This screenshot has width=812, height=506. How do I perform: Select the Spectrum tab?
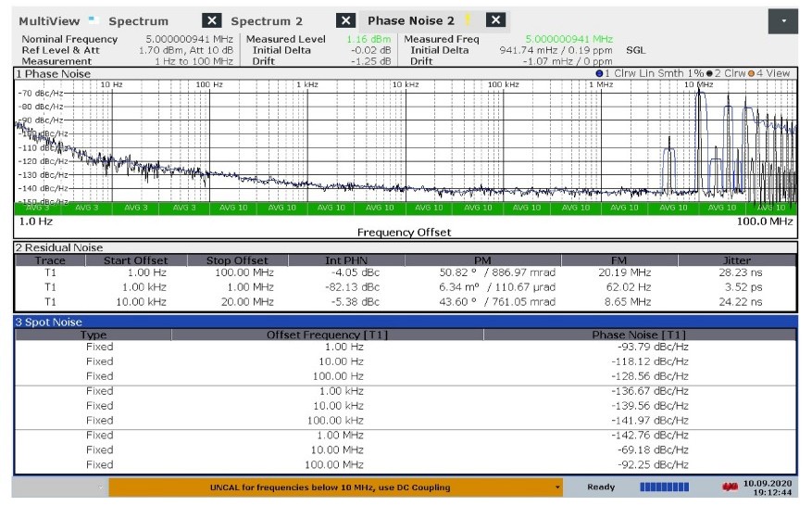[139, 20]
